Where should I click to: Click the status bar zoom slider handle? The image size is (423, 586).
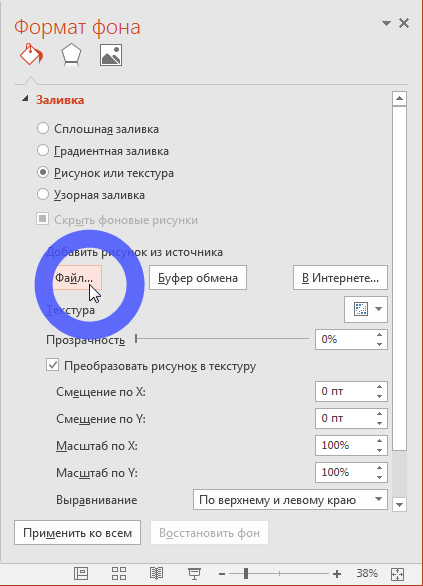coord(246,573)
